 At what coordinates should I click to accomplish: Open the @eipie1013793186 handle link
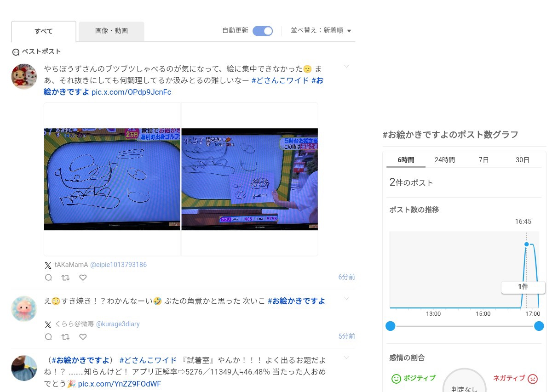click(118, 265)
